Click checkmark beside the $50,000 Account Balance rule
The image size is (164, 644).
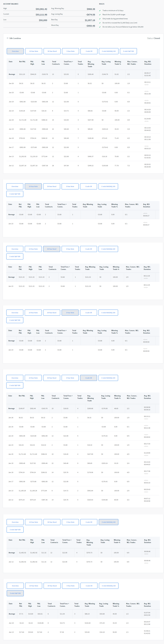click(100, 27)
